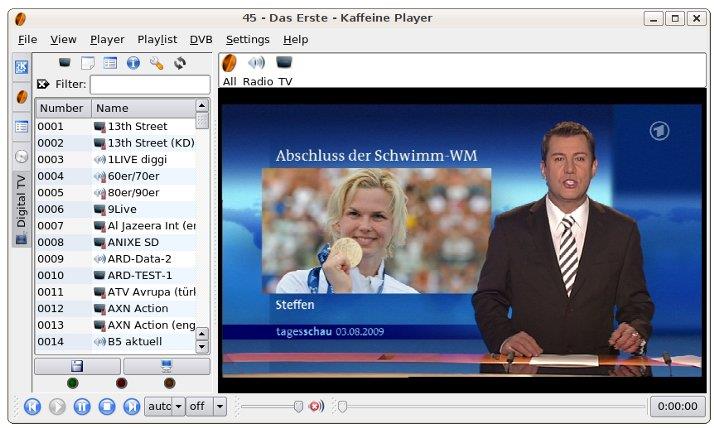Select channel ATV Avrupa

pos(144,292)
